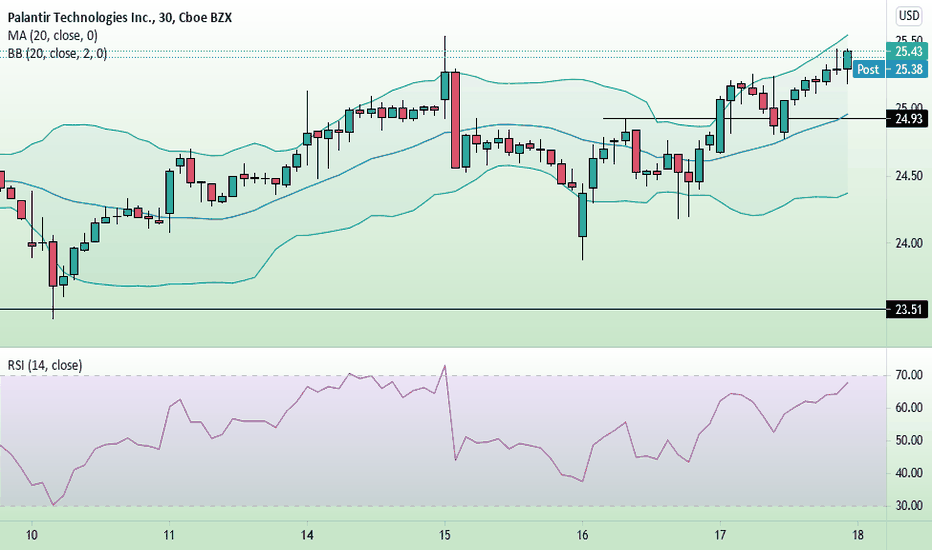Click the 24.50 price axis value
Screen dimensions: 932x550
click(x=909, y=175)
